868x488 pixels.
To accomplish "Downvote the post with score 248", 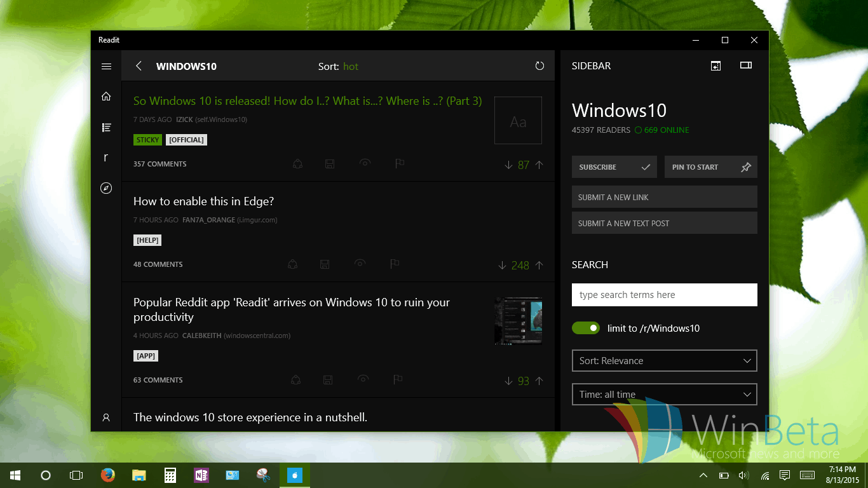I will [502, 265].
